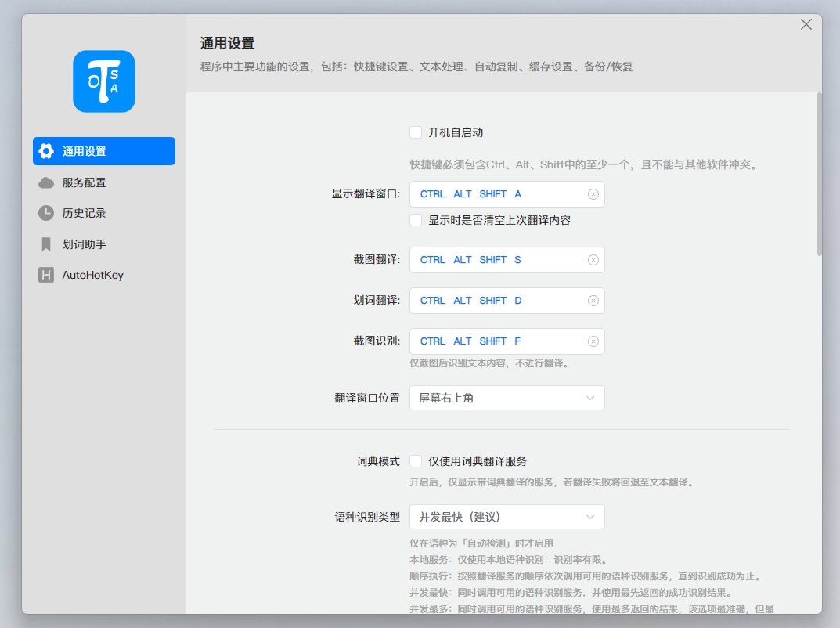
Task: Open the 历史记录 menu item
Action: (104, 213)
